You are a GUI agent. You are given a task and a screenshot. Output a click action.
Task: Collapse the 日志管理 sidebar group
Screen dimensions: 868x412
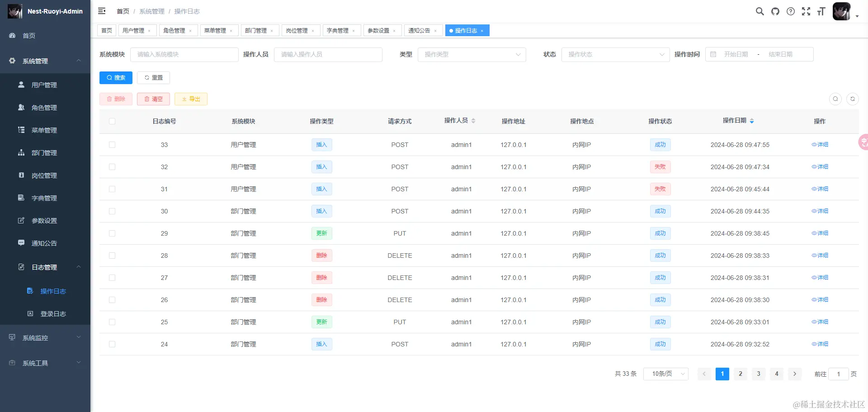coord(45,267)
